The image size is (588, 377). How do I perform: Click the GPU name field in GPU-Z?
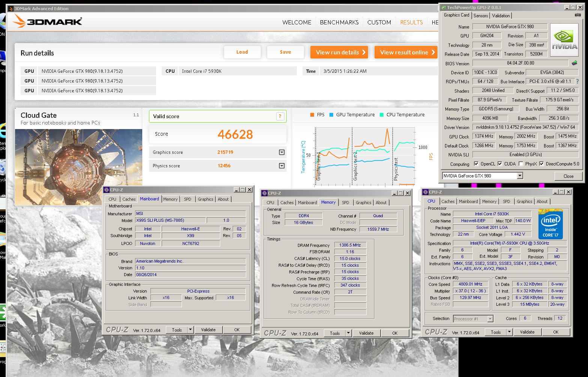tap(509, 27)
